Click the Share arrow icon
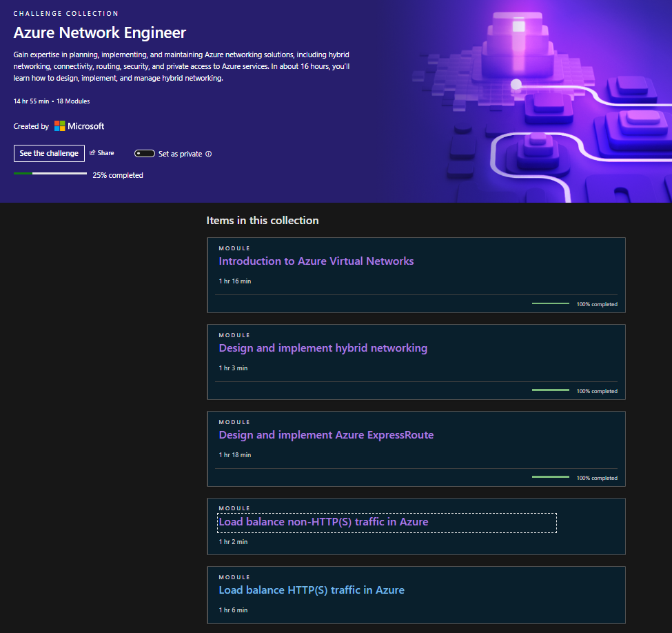 pyautogui.click(x=92, y=152)
